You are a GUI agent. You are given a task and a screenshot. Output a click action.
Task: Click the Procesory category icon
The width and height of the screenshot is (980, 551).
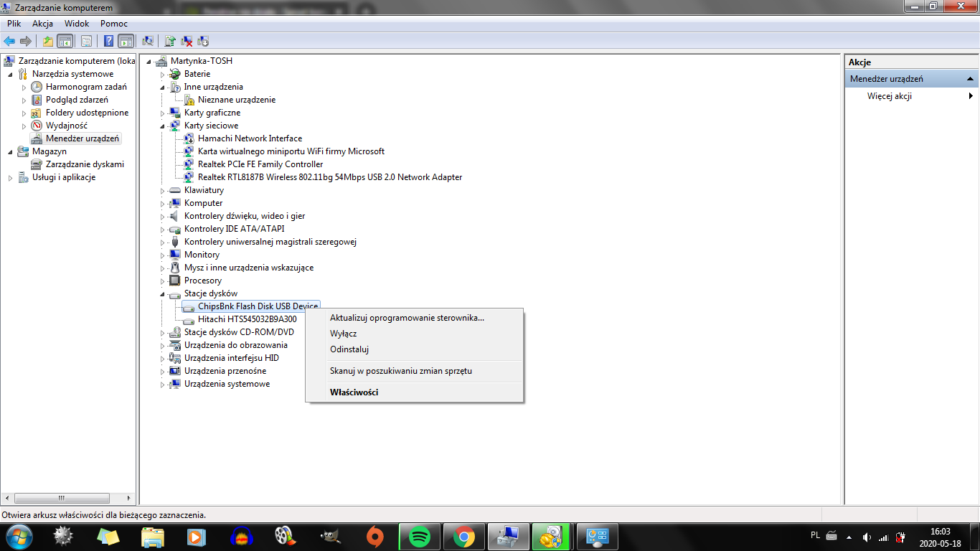[174, 281]
